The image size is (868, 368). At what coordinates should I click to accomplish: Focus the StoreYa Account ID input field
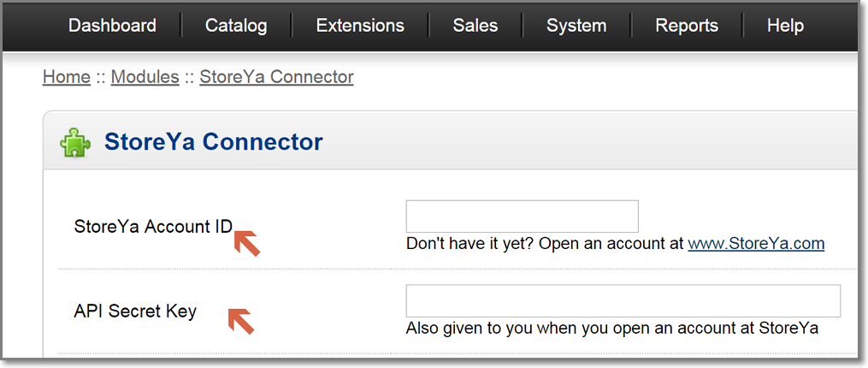522,217
